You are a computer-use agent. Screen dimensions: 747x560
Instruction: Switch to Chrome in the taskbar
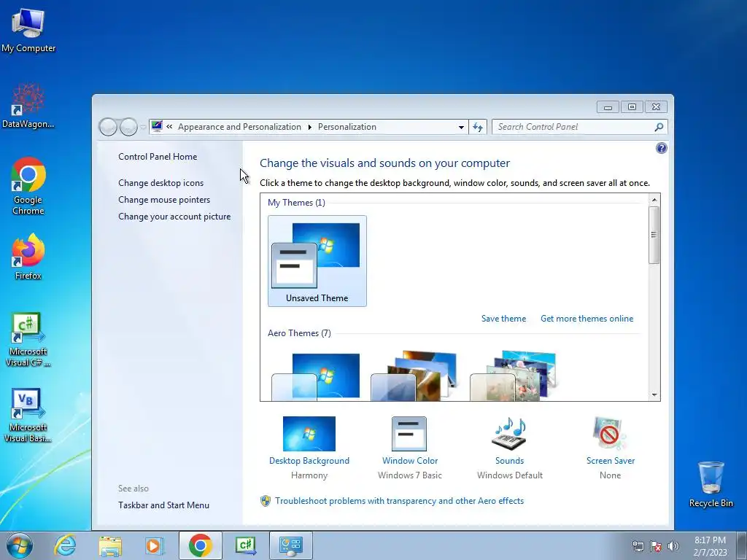[x=201, y=545]
